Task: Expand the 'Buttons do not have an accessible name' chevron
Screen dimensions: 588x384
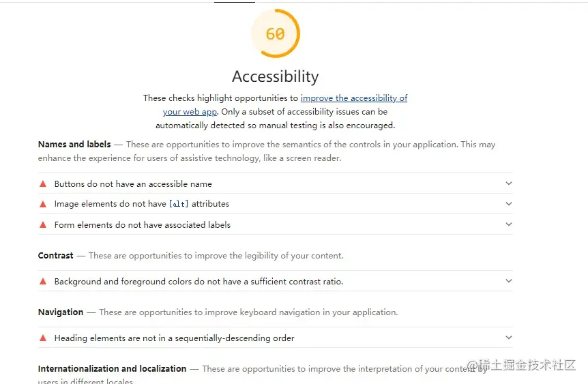Action: click(x=508, y=183)
